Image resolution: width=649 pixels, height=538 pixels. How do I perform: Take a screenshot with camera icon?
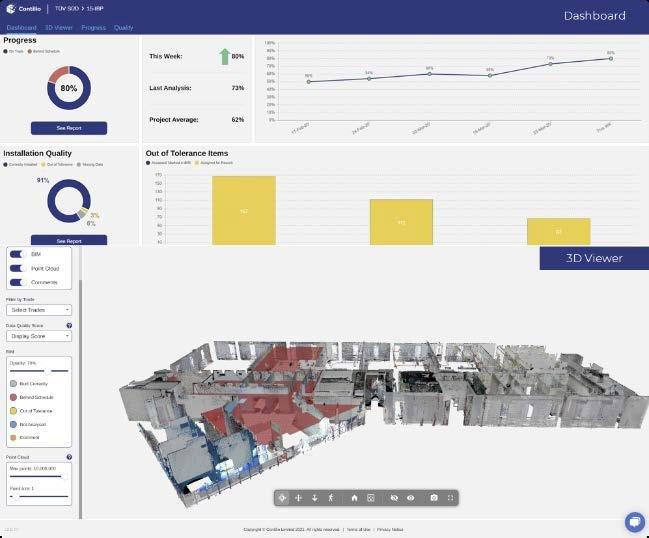434,497
